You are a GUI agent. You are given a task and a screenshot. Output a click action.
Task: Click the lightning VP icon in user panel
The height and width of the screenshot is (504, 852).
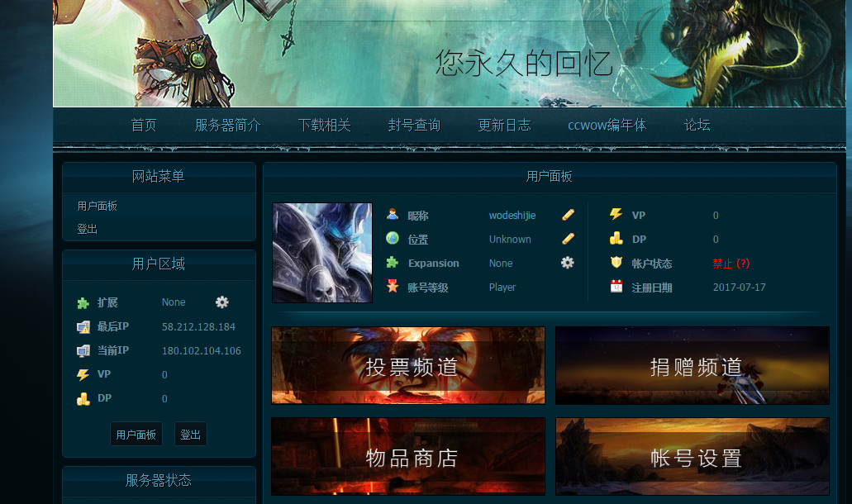click(x=616, y=215)
